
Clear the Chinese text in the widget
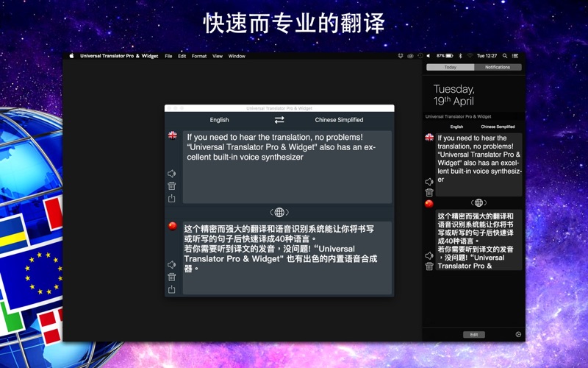(429, 266)
